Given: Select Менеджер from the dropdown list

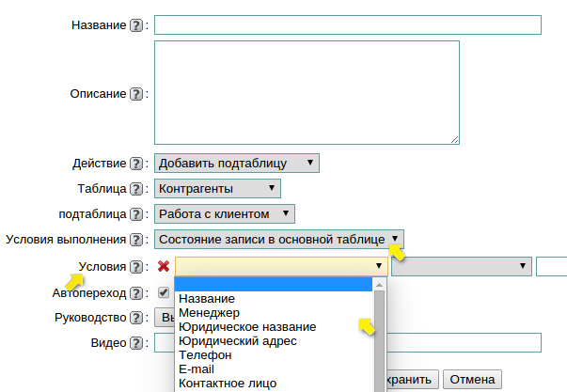Looking at the screenshot, I should [x=210, y=312].
